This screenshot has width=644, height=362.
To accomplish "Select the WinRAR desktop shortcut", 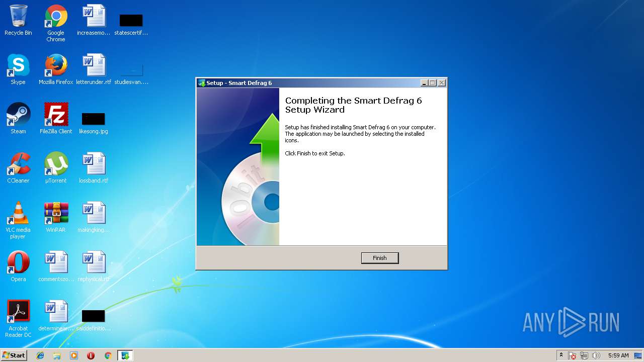I will point(56,217).
